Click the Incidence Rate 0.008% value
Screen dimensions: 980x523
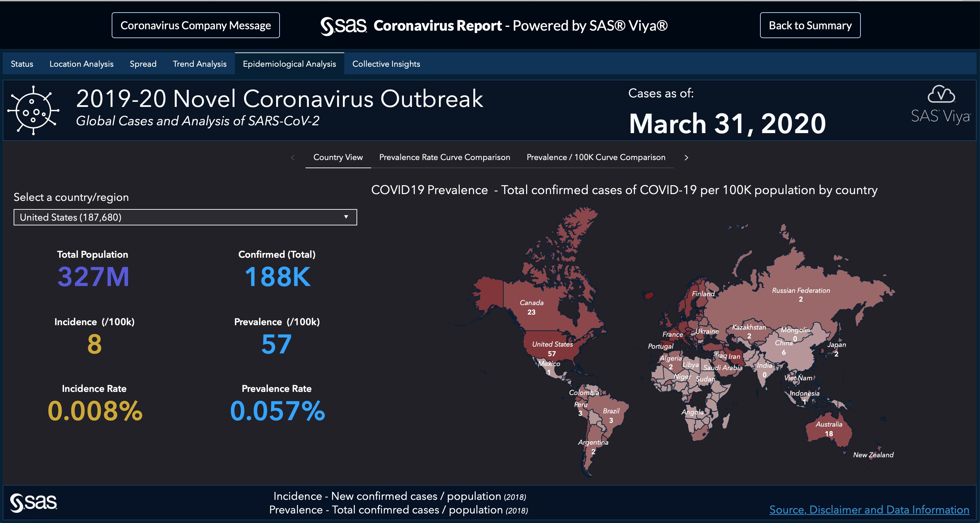pos(95,411)
